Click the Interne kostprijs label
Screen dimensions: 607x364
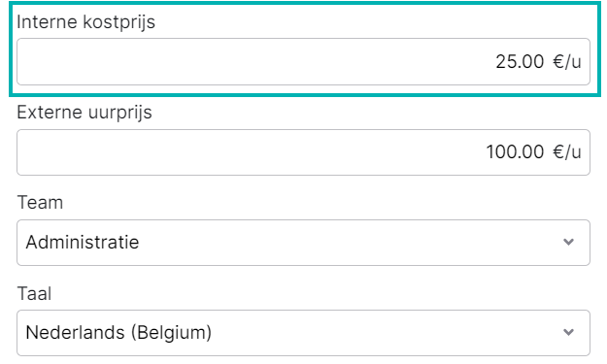point(85,21)
